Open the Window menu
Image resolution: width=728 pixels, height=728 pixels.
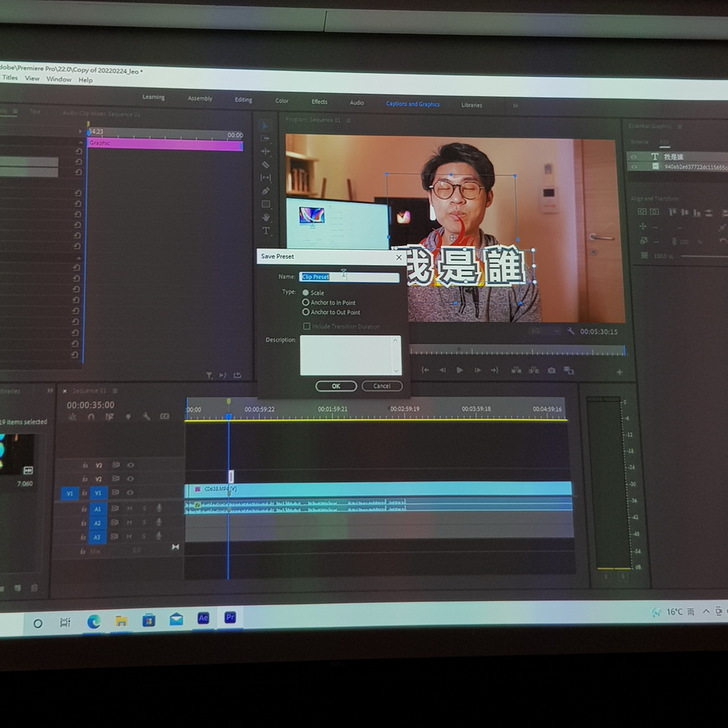(59, 79)
